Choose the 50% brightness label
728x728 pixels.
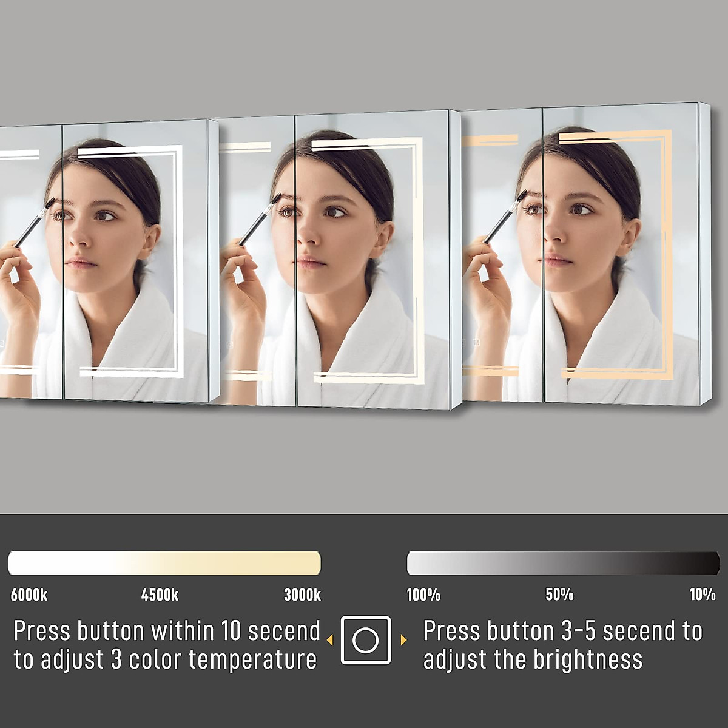[559, 595]
